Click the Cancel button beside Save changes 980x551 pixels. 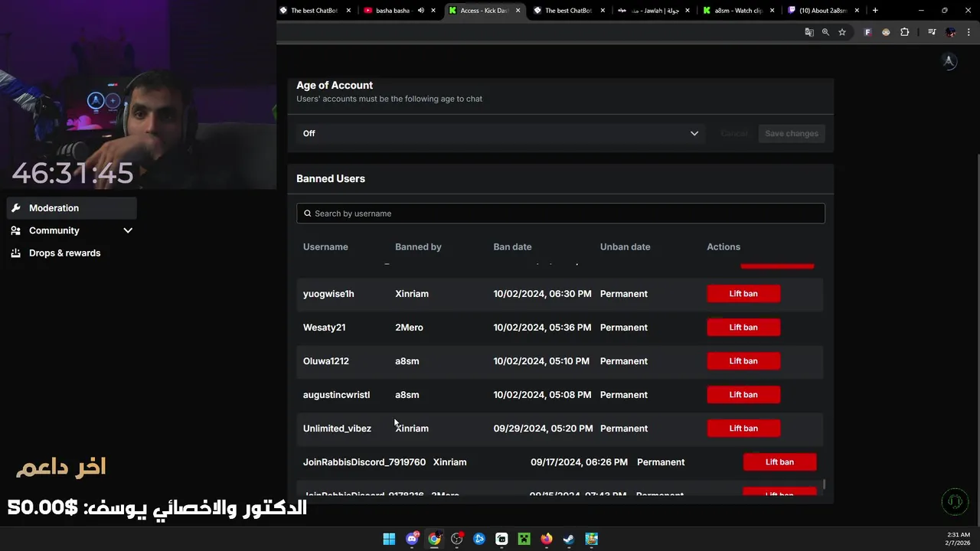[734, 133]
